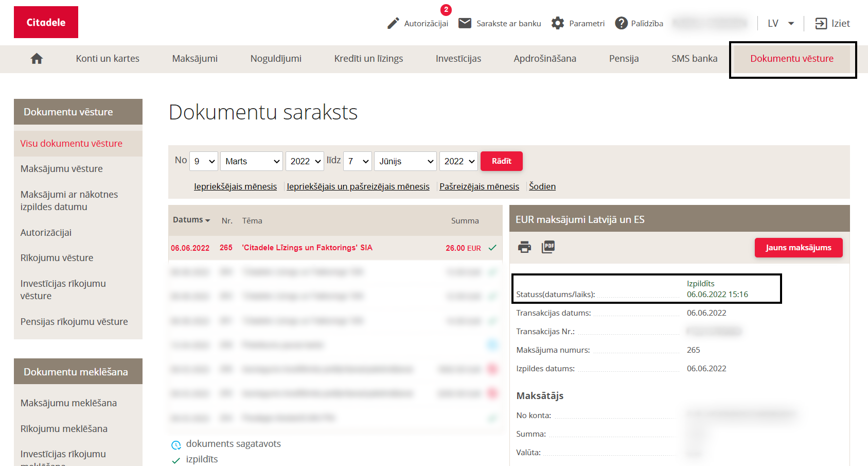Click the Iziet logout icon
The height and width of the screenshot is (466, 868).
point(821,23)
